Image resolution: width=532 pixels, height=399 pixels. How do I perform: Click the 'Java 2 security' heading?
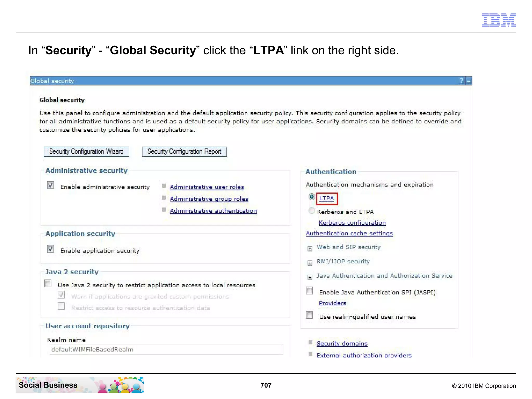point(72,272)
